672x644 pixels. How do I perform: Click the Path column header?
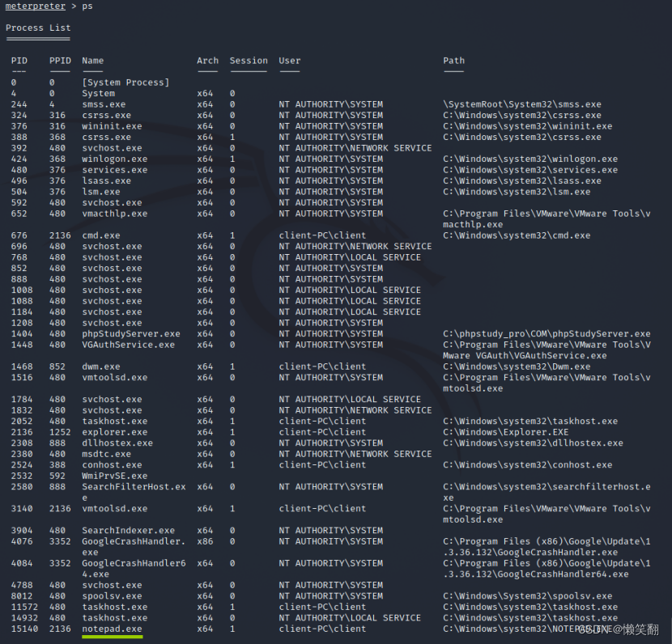click(453, 60)
